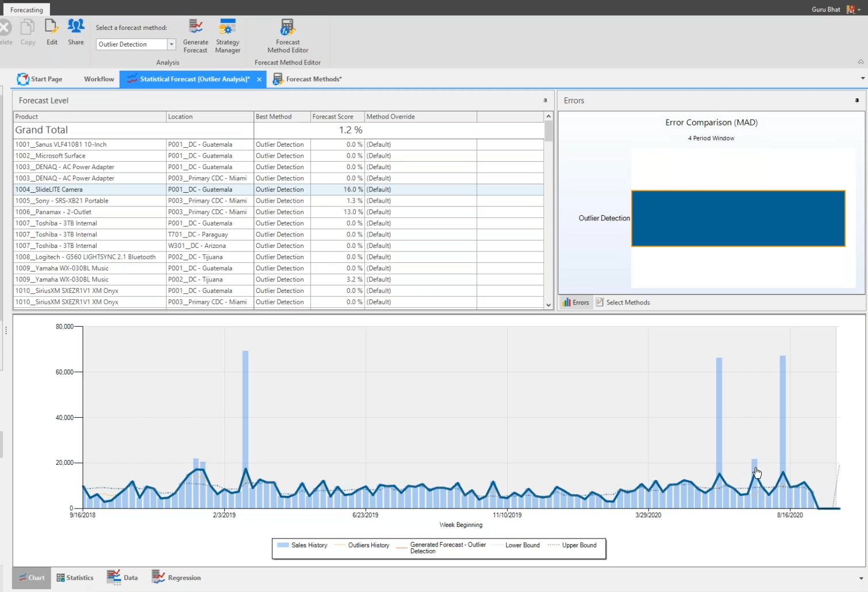Close Statistical Forecast tab
This screenshot has width=868, height=592.
pos(259,79)
